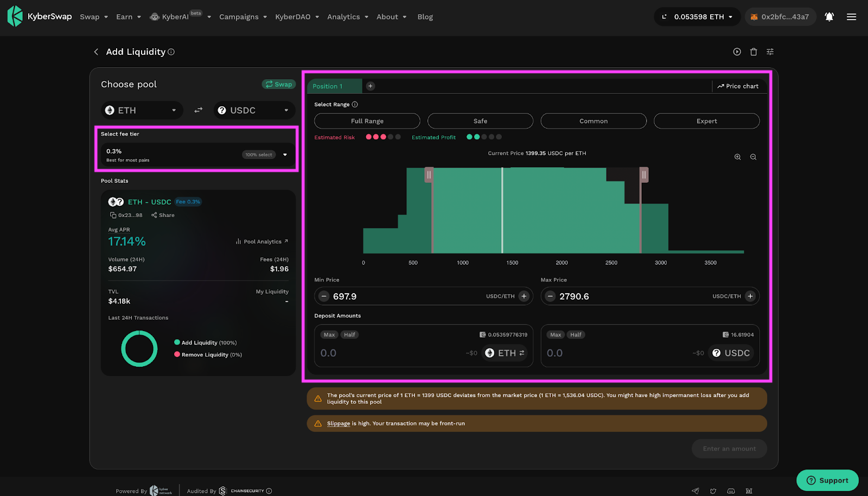Expand the Earn menu
868x496 pixels.
(x=129, y=17)
